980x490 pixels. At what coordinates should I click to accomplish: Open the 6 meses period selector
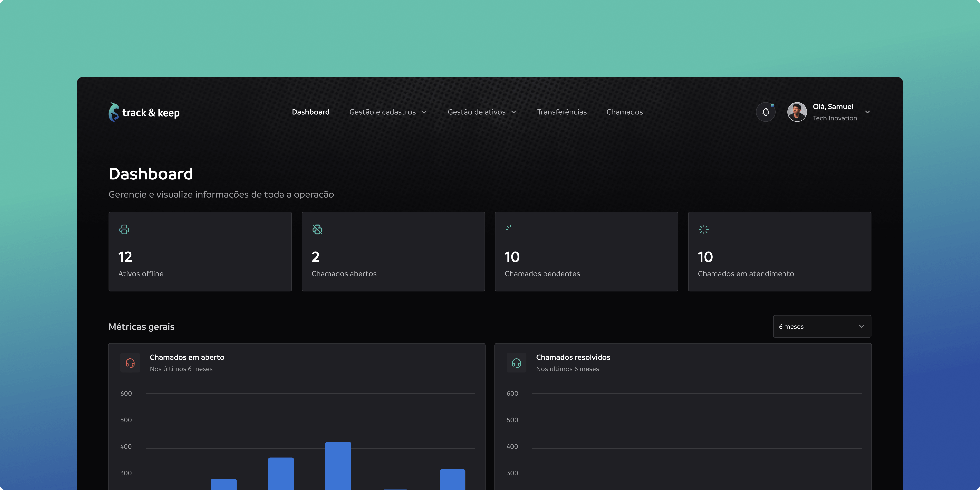(822, 326)
